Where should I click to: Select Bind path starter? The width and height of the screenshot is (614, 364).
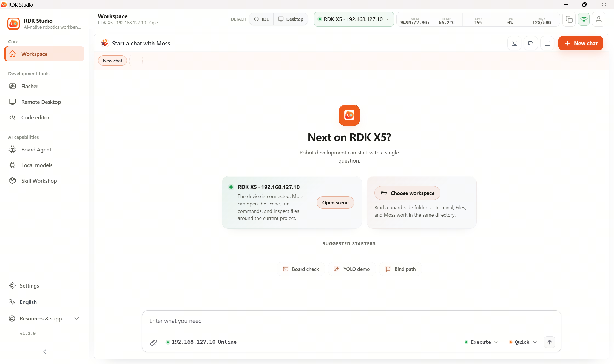click(x=400, y=269)
